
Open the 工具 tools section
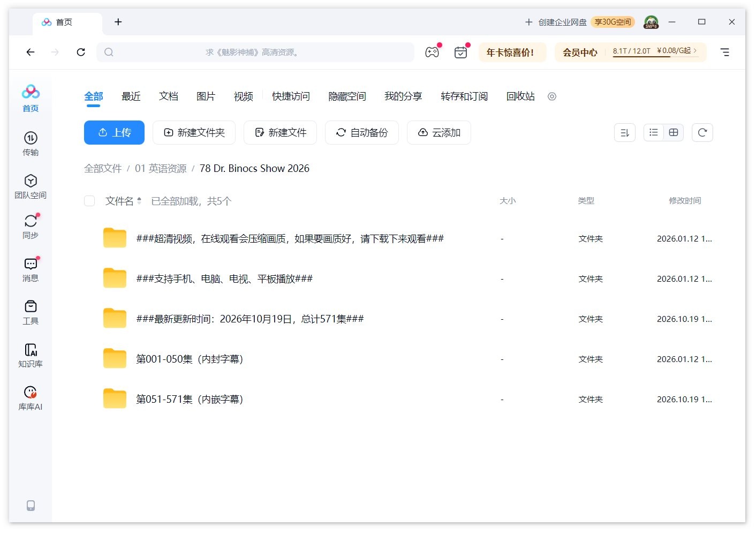(31, 312)
